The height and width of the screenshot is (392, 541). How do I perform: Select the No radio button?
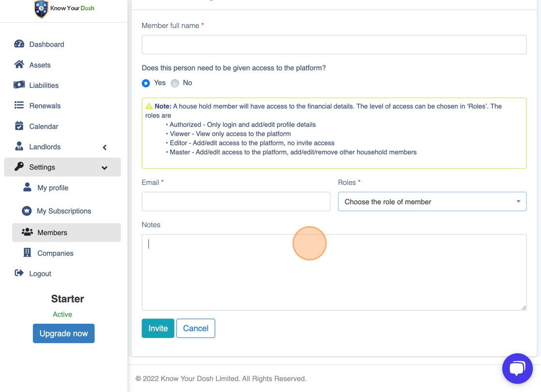175,83
